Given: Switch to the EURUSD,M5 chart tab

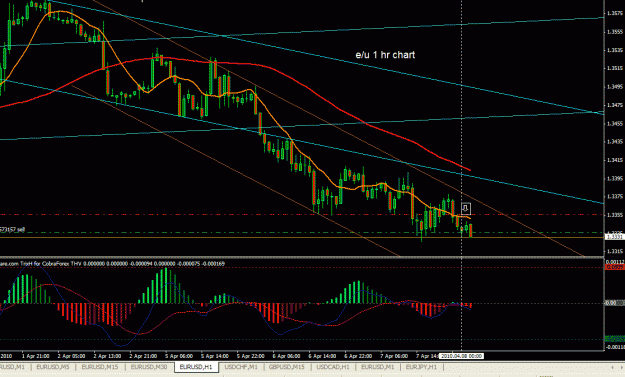Looking at the screenshot, I should pyautogui.click(x=53, y=367).
